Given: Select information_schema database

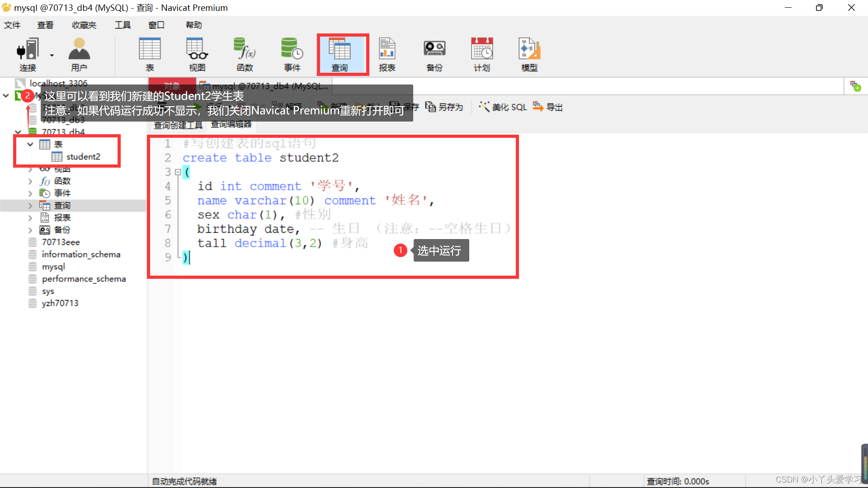Looking at the screenshot, I should [x=81, y=254].
